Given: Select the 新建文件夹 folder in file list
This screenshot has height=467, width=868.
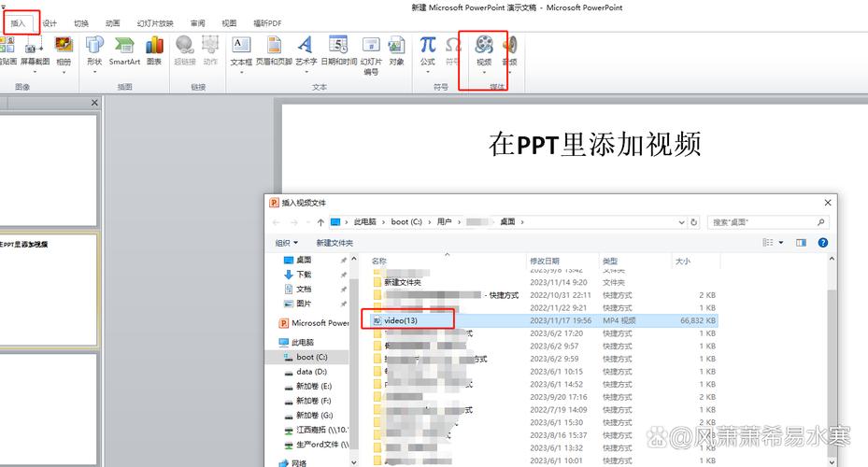Looking at the screenshot, I should [x=403, y=282].
